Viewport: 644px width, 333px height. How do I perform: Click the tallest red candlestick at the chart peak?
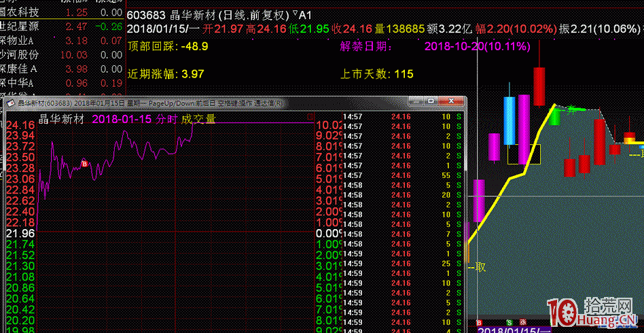pyautogui.click(x=539, y=86)
